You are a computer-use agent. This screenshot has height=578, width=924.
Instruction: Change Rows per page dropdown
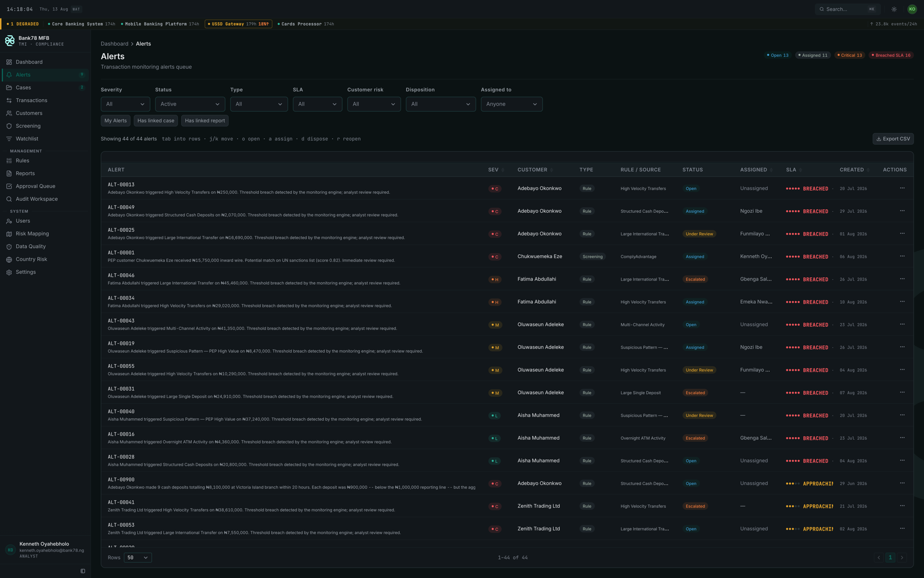click(x=138, y=558)
